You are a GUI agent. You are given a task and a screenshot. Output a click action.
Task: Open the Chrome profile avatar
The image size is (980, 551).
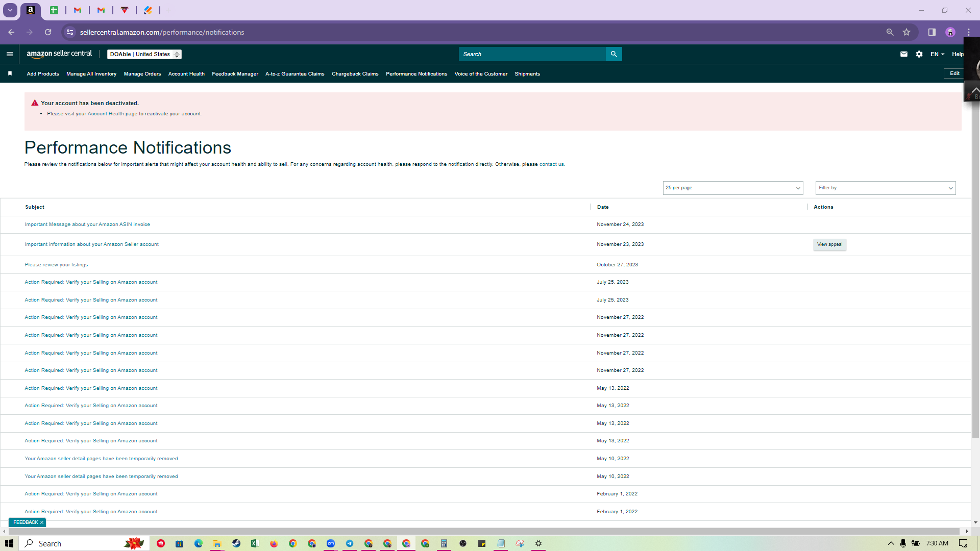(x=950, y=32)
